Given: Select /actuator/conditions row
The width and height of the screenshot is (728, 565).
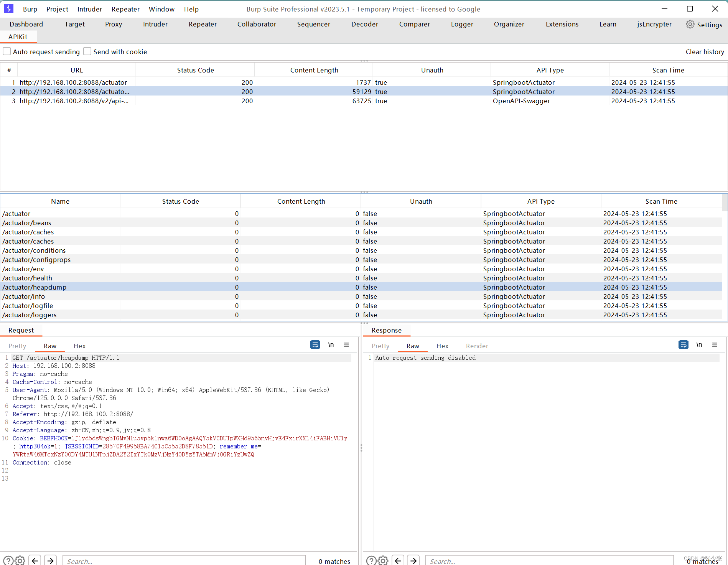Looking at the screenshot, I should tap(361, 250).
